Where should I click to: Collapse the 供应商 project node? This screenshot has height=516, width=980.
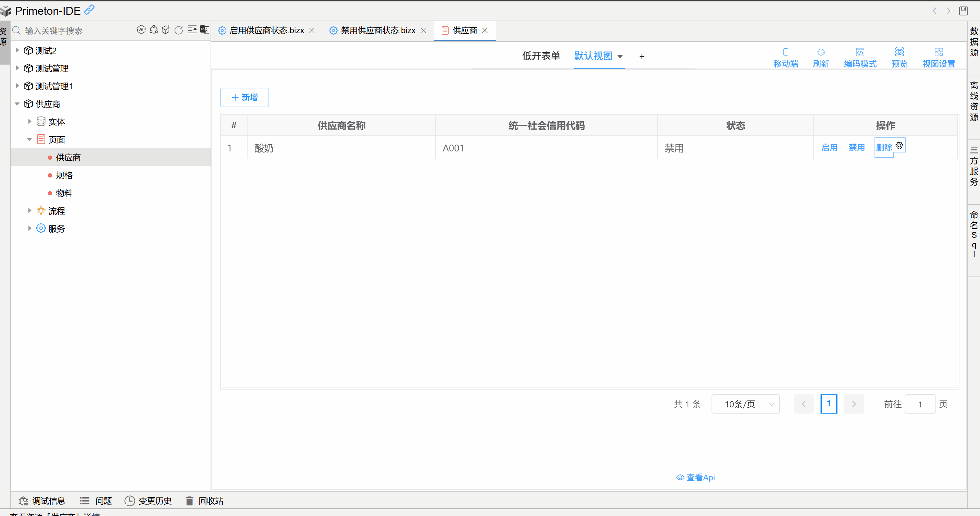[x=17, y=103]
